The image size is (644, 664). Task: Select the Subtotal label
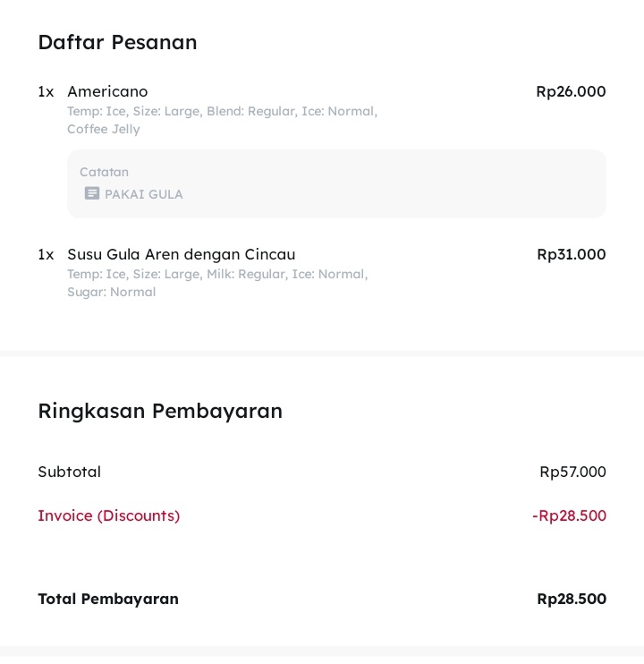[x=69, y=472]
